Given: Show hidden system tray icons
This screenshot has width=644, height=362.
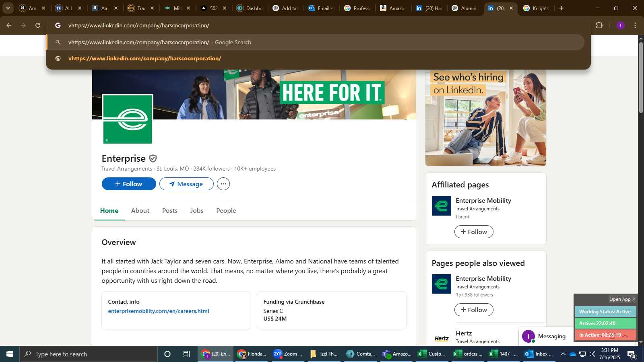Looking at the screenshot, I should pyautogui.click(x=563, y=354).
